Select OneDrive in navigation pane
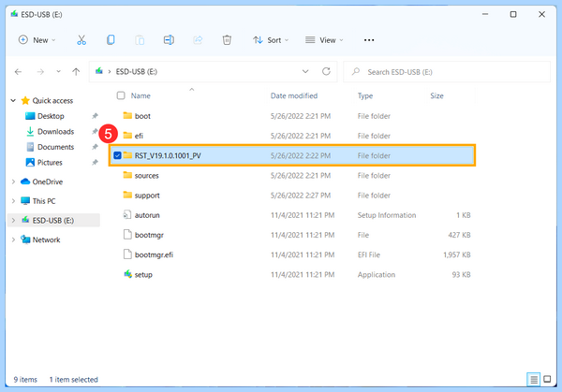 pyautogui.click(x=48, y=181)
